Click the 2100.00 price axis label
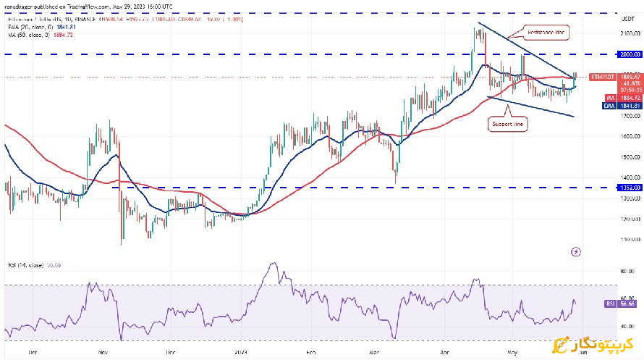 630,34
